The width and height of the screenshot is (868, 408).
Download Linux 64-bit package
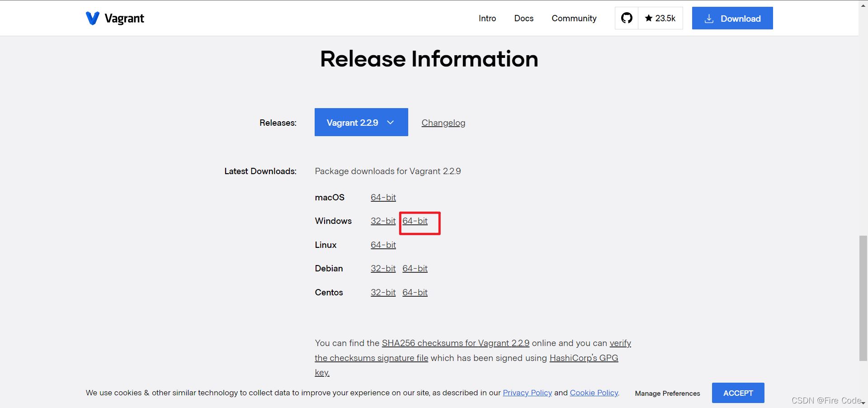383,245
